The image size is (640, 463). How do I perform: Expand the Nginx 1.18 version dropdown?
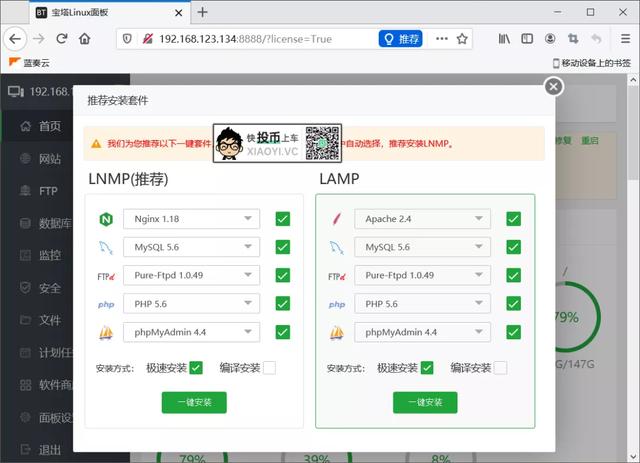coord(190,219)
